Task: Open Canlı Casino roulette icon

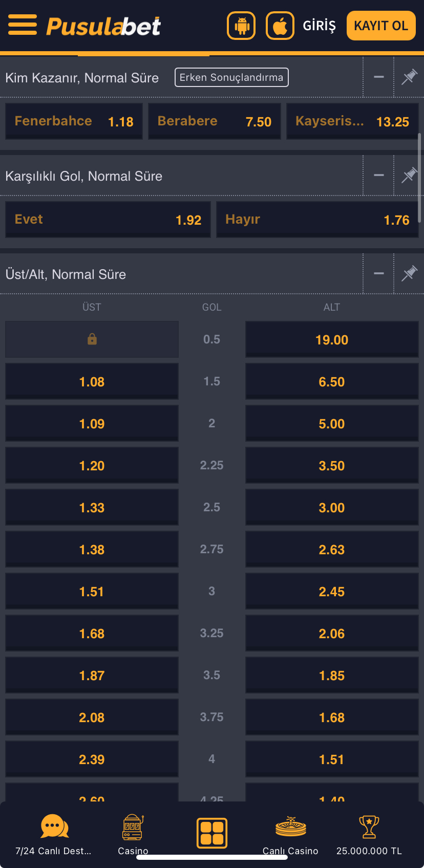Action: 290,827
